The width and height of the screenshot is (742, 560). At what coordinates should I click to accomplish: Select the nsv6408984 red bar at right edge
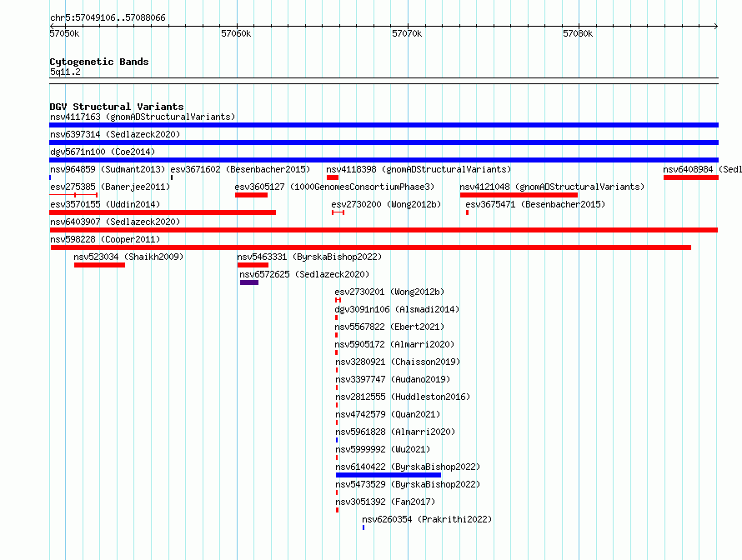coord(691,177)
